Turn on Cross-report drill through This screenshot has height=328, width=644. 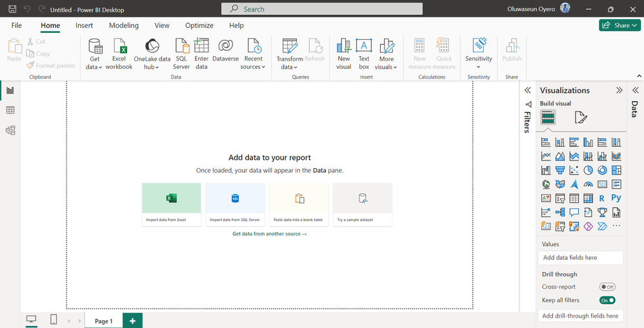tap(607, 287)
